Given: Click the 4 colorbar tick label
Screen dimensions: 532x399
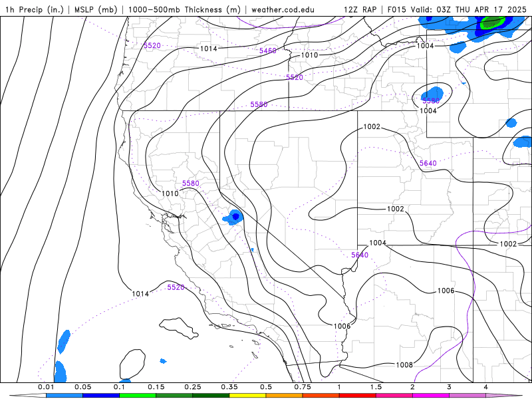Looking at the screenshot, I should pos(486,387).
